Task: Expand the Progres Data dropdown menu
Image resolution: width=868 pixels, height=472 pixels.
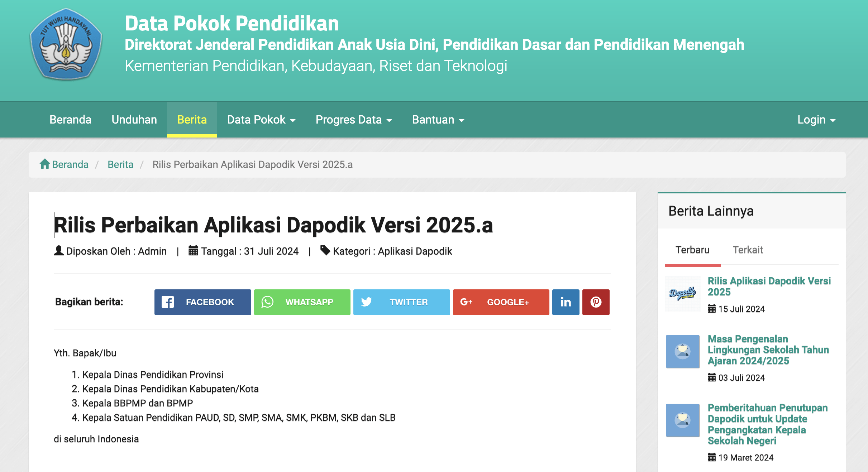Action: tap(354, 120)
